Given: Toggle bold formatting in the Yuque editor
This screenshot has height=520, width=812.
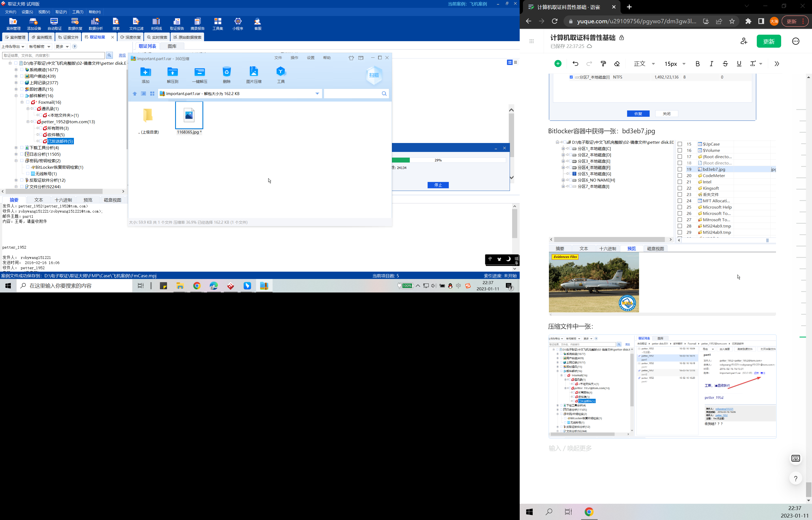Looking at the screenshot, I should [697, 64].
